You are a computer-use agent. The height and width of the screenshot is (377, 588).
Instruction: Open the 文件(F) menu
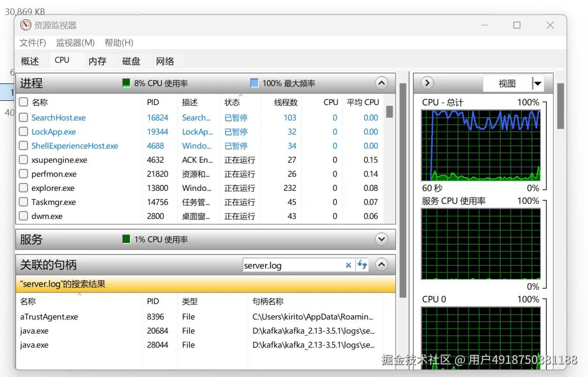point(33,43)
